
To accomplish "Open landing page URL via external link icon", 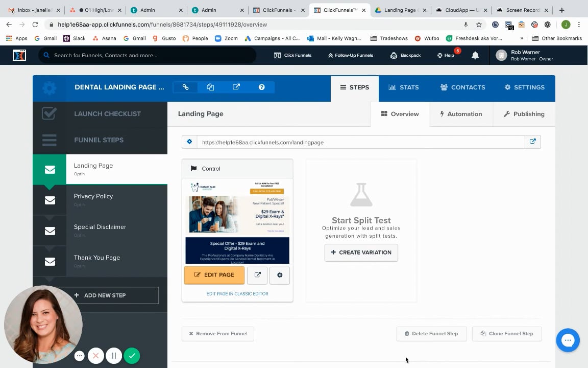I will [x=532, y=142].
